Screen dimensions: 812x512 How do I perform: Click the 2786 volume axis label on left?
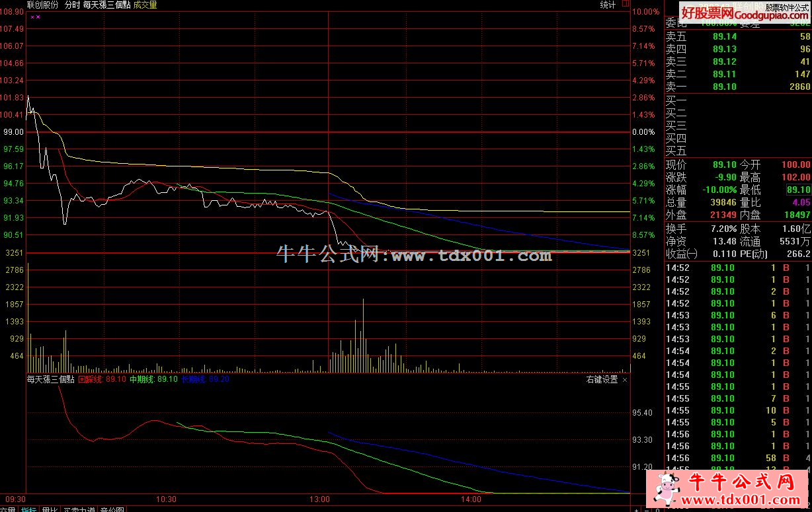15,270
